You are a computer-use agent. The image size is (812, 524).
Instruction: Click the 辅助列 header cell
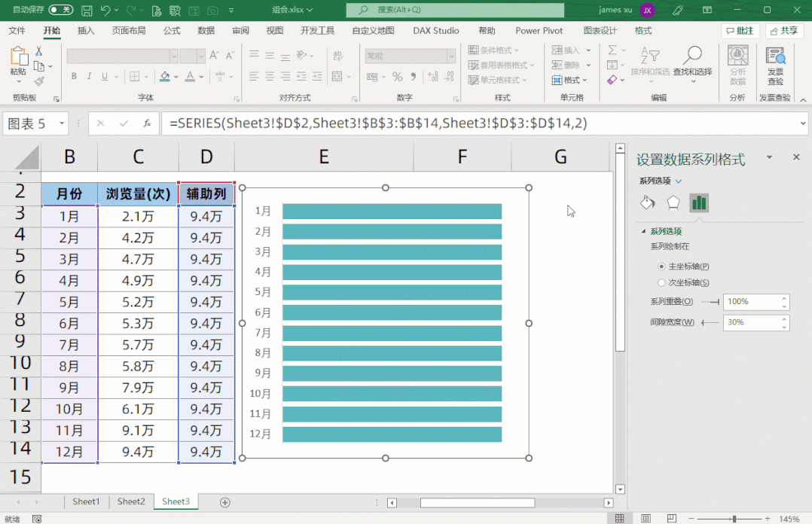coord(206,193)
